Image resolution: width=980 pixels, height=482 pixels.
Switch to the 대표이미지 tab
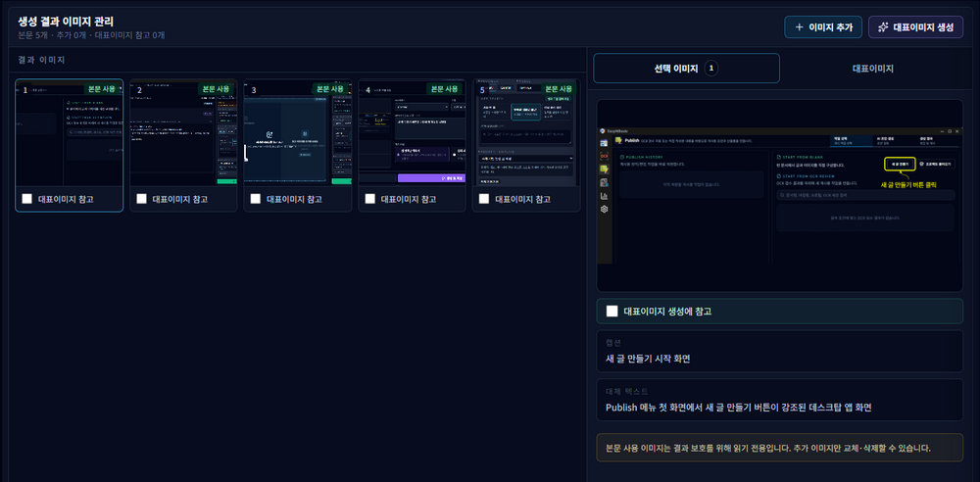pos(872,69)
